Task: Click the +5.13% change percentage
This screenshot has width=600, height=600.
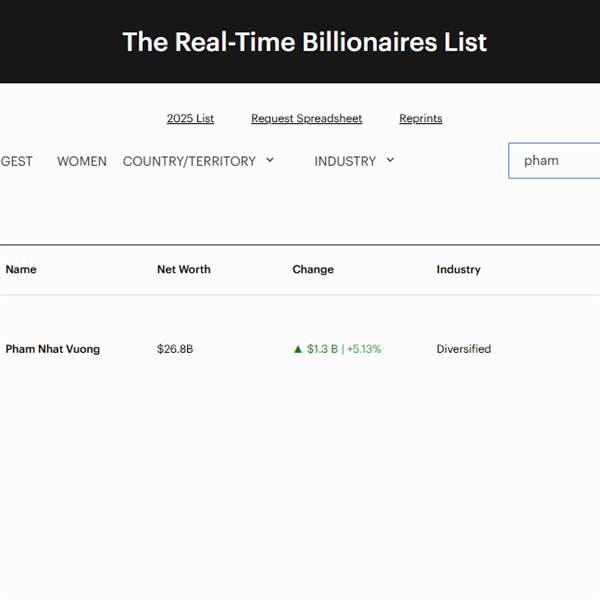Action: click(364, 349)
